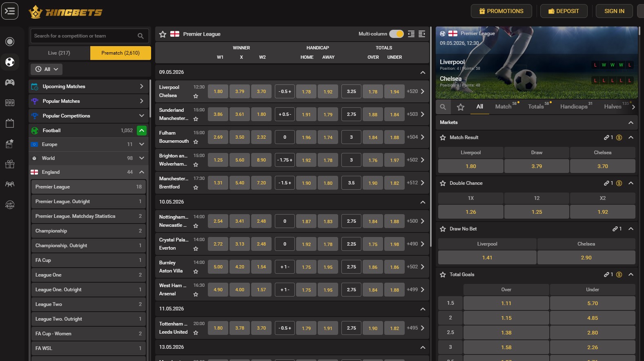Expand Upcoming Matches section
This screenshot has width=644, height=361.
(89, 86)
